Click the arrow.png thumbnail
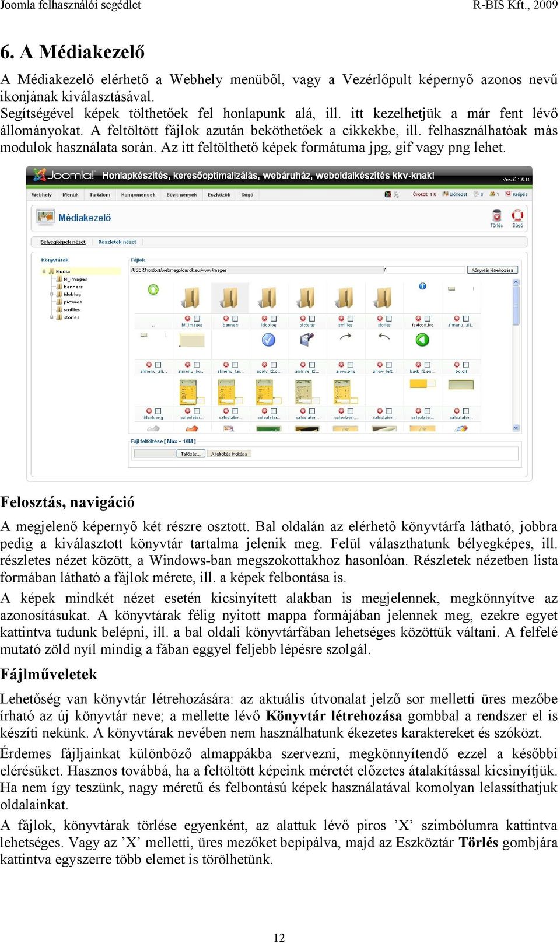This screenshot has width=560, height=943. (x=346, y=336)
